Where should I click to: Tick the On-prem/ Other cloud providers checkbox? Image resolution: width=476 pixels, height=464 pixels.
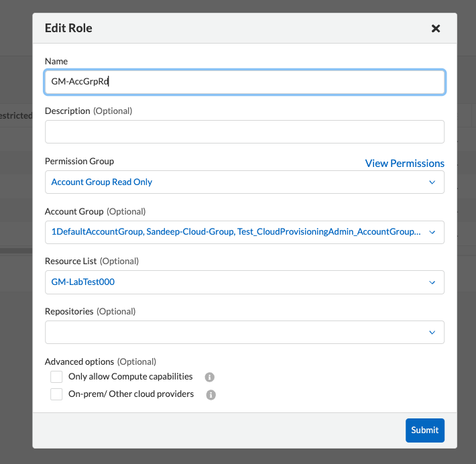(57, 394)
